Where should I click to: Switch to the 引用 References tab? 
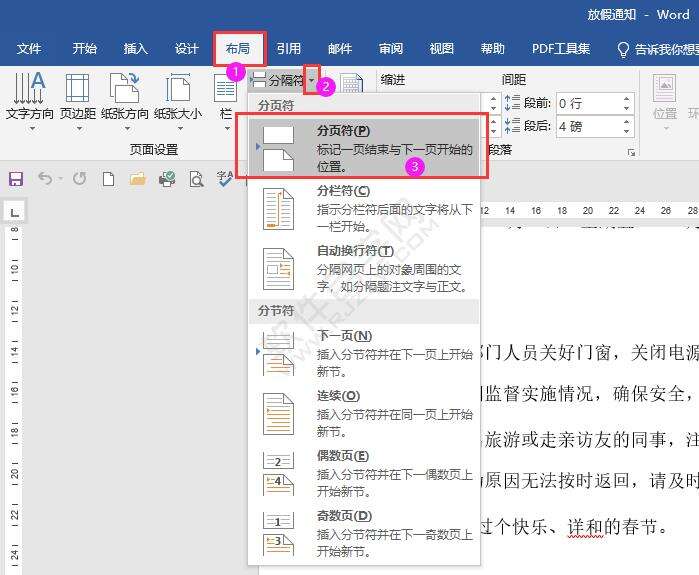point(288,49)
